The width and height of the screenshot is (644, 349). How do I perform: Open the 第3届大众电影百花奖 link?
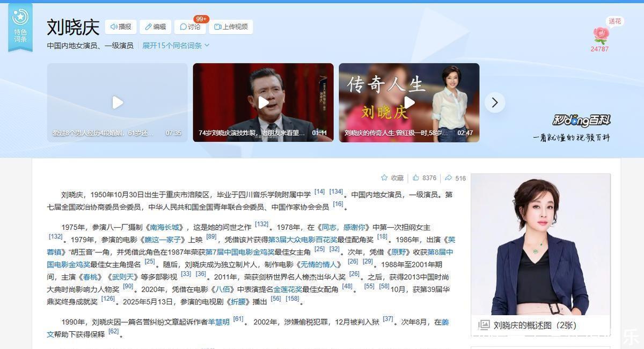pos(302,240)
